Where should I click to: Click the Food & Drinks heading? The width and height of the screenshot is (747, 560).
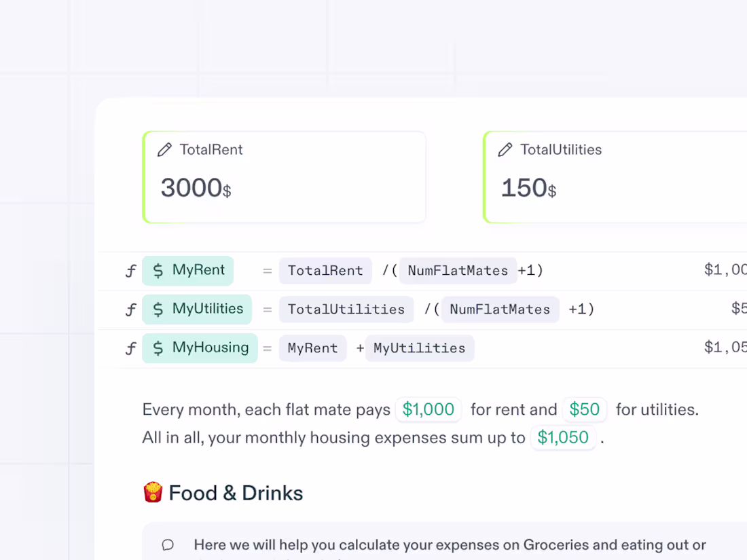coord(236,493)
